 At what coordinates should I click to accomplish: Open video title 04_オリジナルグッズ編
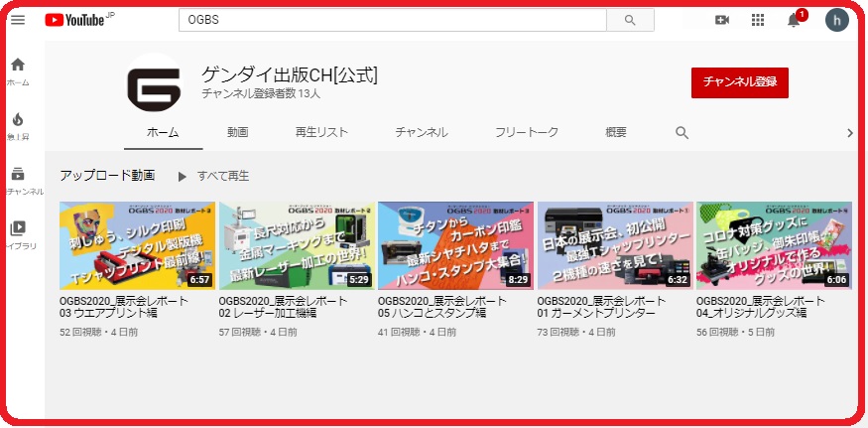tap(761, 307)
